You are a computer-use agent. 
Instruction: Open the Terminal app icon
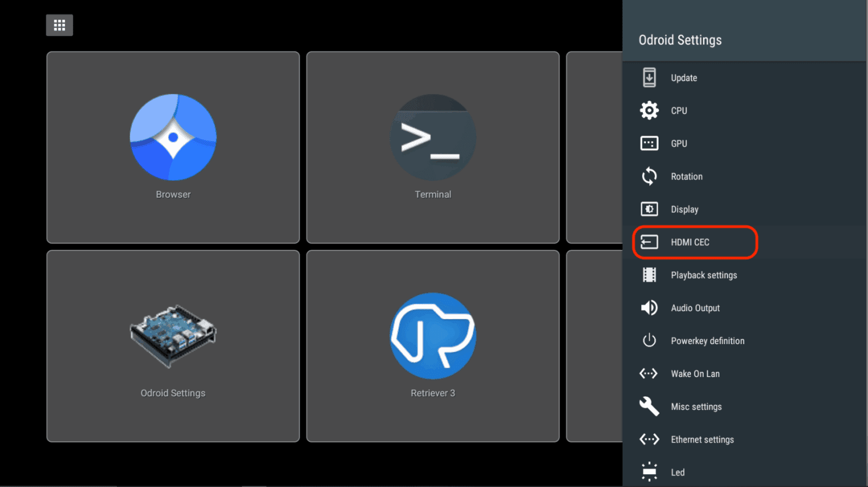coord(433,137)
